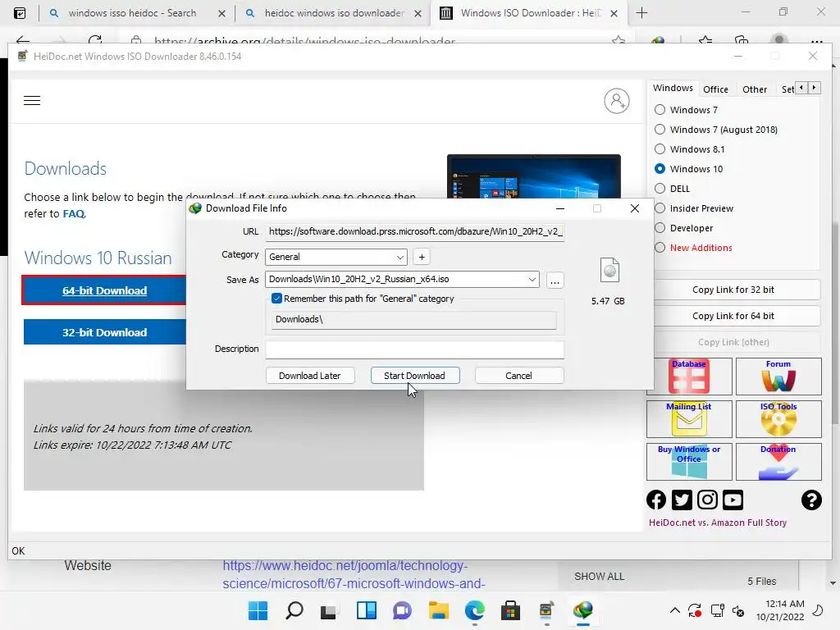Viewport: 840px width, 630px height.
Task: Click Copy Link for 64 bit
Action: (733, 316)
